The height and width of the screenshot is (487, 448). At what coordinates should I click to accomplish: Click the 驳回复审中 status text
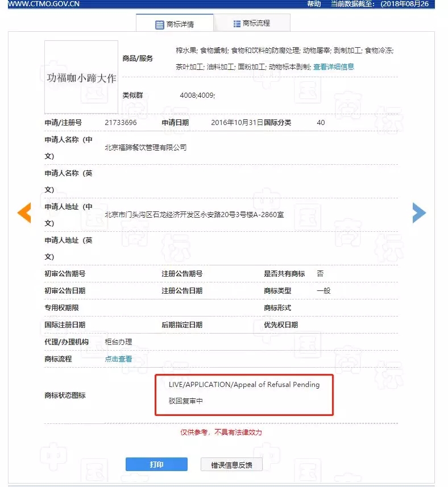pyautogui.click(x=185, y=401)
